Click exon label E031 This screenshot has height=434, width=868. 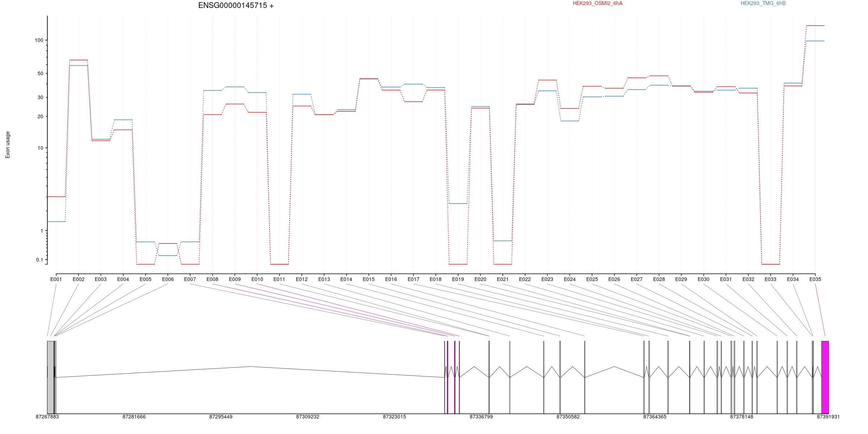point(726,279)
